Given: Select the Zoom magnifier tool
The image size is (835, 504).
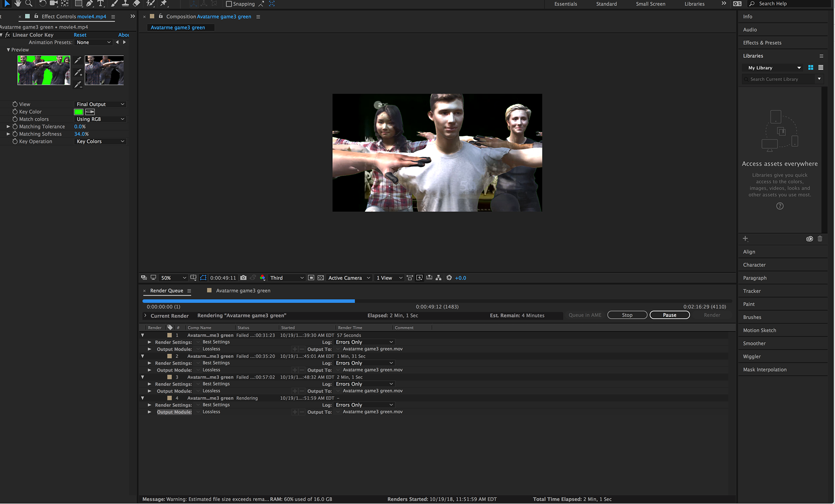Looking at the screenshot, I should tap(29, 3).
